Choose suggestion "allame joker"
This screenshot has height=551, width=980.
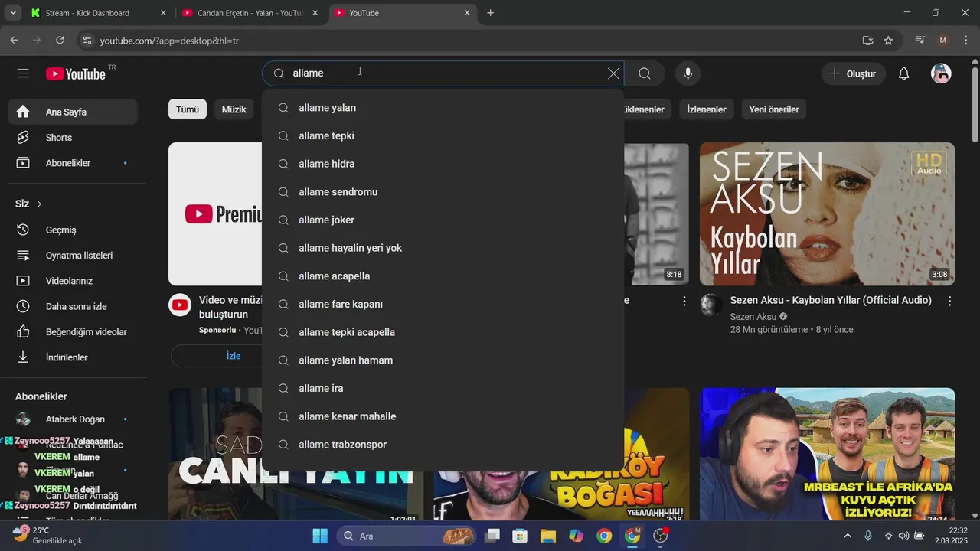[443, 220]
